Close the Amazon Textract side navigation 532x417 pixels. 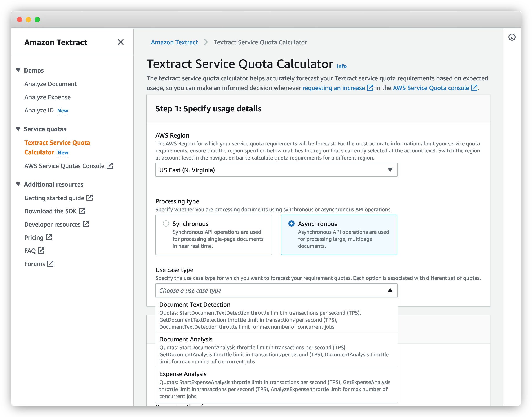pyautogui.click(x=120, y=42)
